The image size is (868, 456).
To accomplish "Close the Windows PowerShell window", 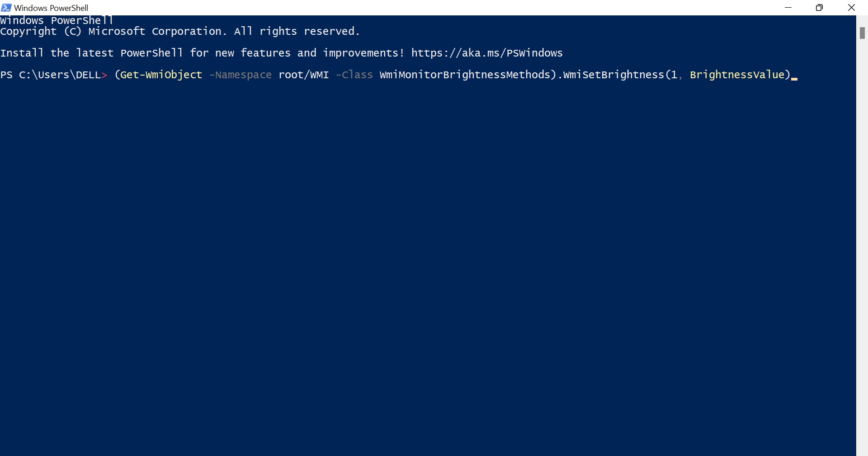I will coord(851,8).
